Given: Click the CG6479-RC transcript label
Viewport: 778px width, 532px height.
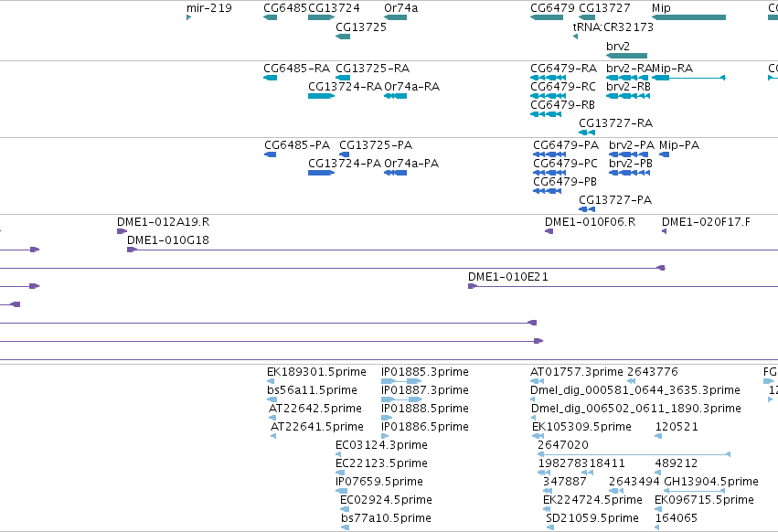Looking at the screenshot, I should pos(563,86).
